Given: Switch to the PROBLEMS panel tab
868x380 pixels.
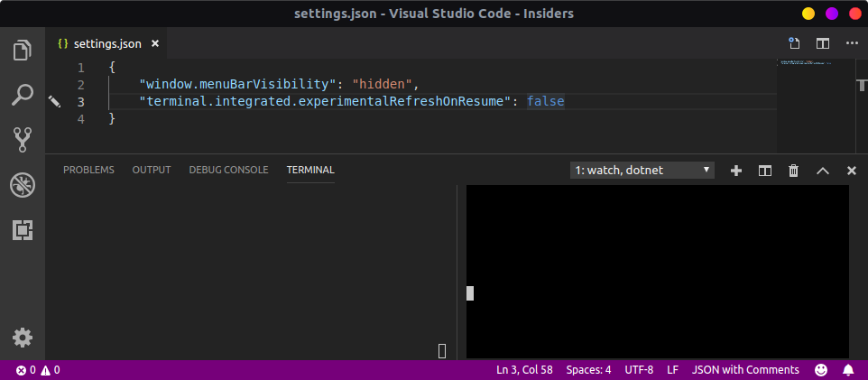Looking at the screenshot, I should tap(88, 170).
